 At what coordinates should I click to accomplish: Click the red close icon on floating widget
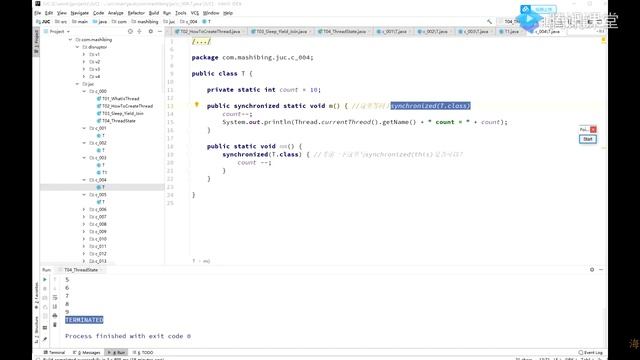(x=593, y=129)
